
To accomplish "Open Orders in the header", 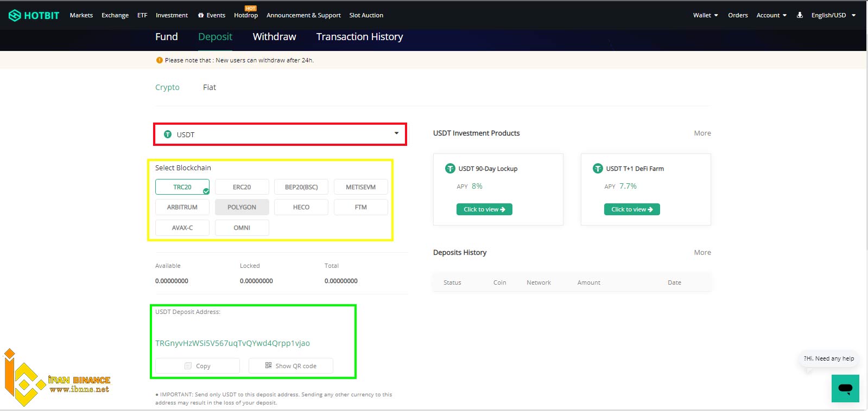I will click(x=738, y=15).
